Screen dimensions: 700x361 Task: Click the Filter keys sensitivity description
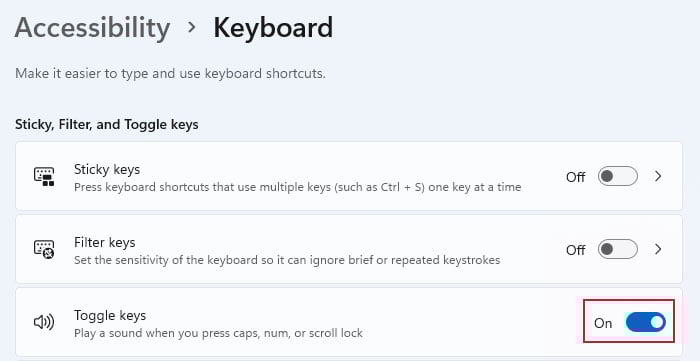(x=287, y=260)
